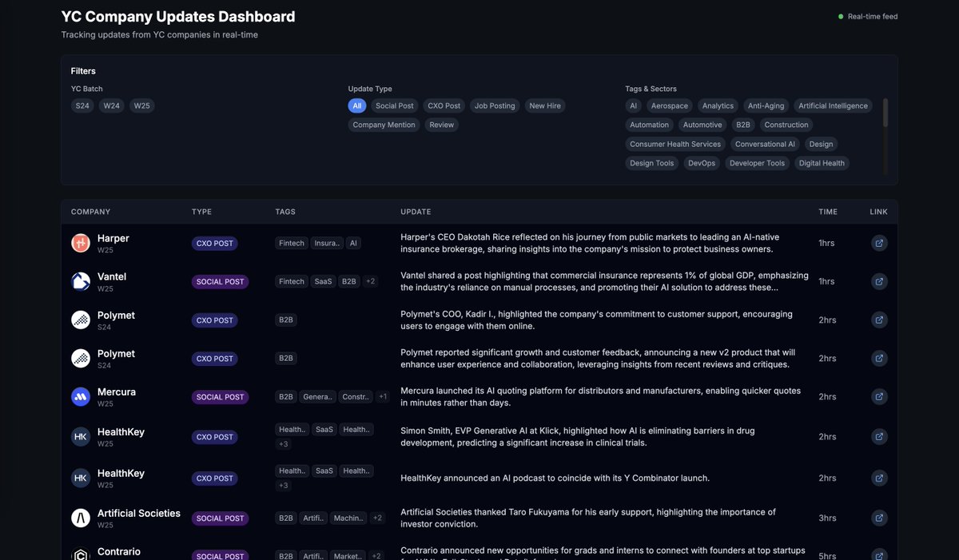Filter by Construction tag
The image size is (959, 560).
(x=786, y=125)
